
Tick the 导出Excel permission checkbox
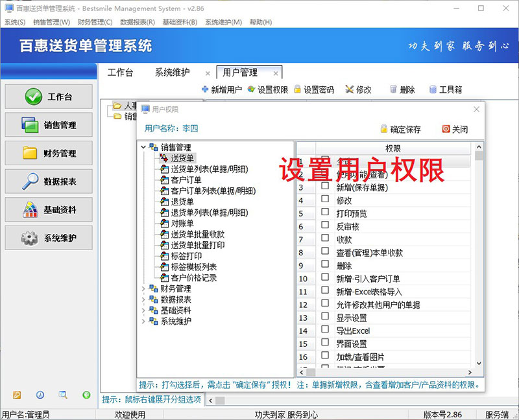tap(325, 331)
